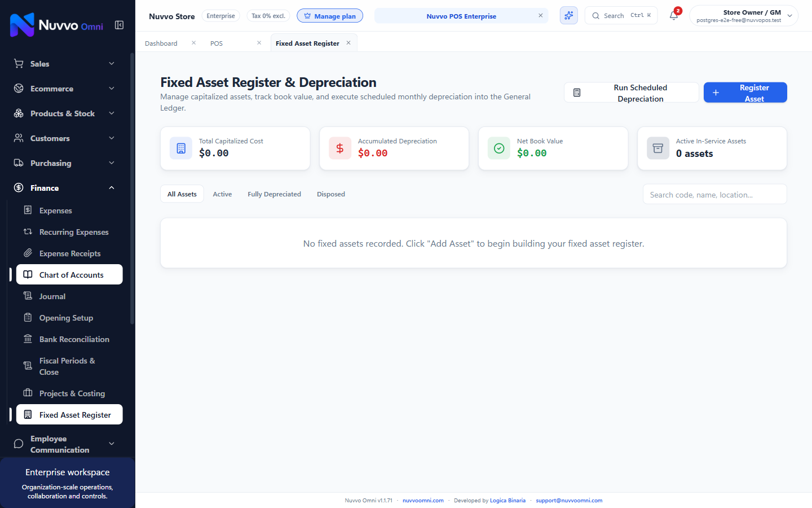812x508 pixels.
Task: Switch to the POS tab
Action: 217,43
